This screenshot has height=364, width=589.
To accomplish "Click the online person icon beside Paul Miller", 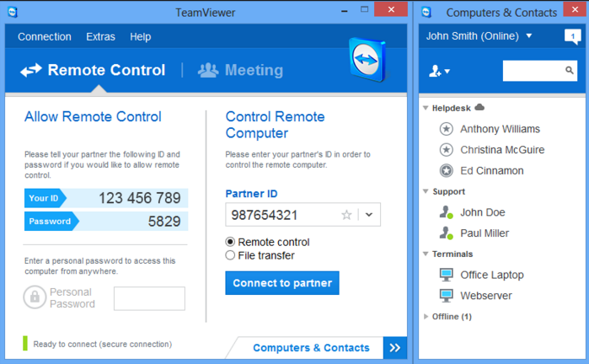I will pyautogui.click(x=447, y=233).
